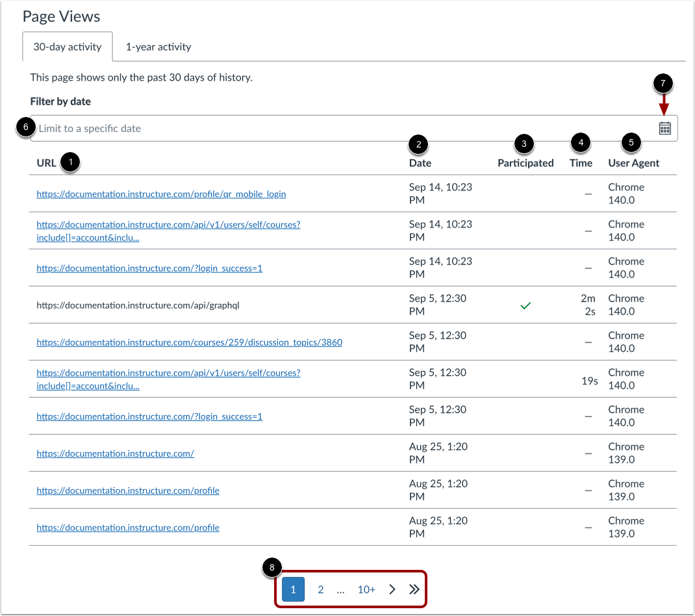Click the login_success=1 URL link
Screen dimensions: 695x616
pyautogui.click(x=149, y=268)
